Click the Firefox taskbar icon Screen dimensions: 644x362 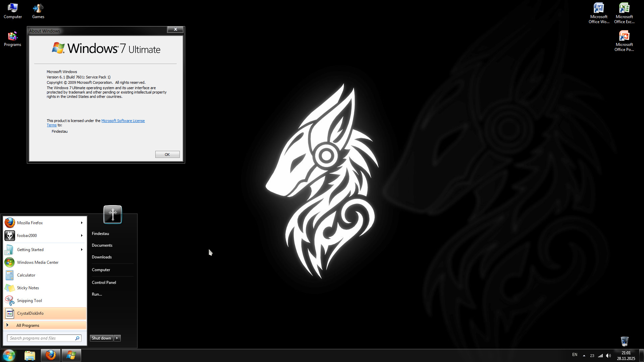51,355
